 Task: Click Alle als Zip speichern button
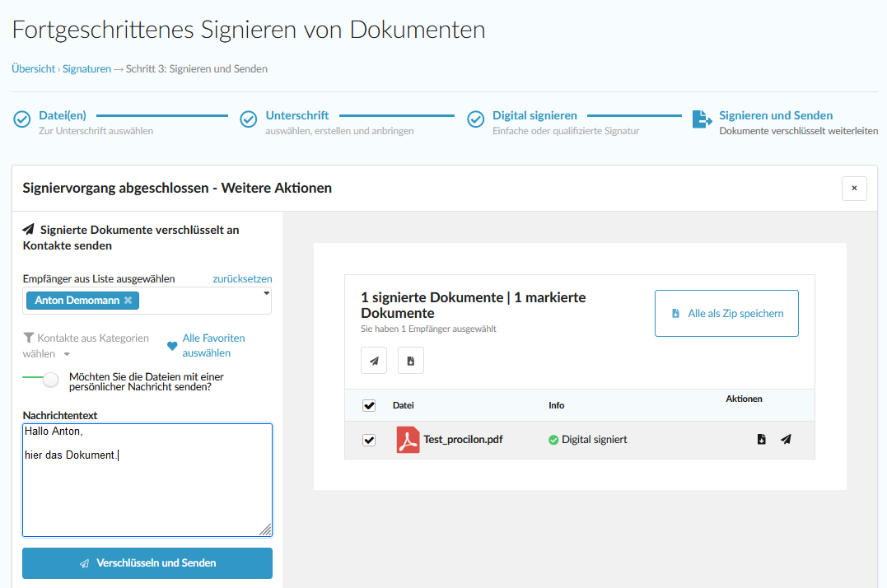click(x=726, y=313)
